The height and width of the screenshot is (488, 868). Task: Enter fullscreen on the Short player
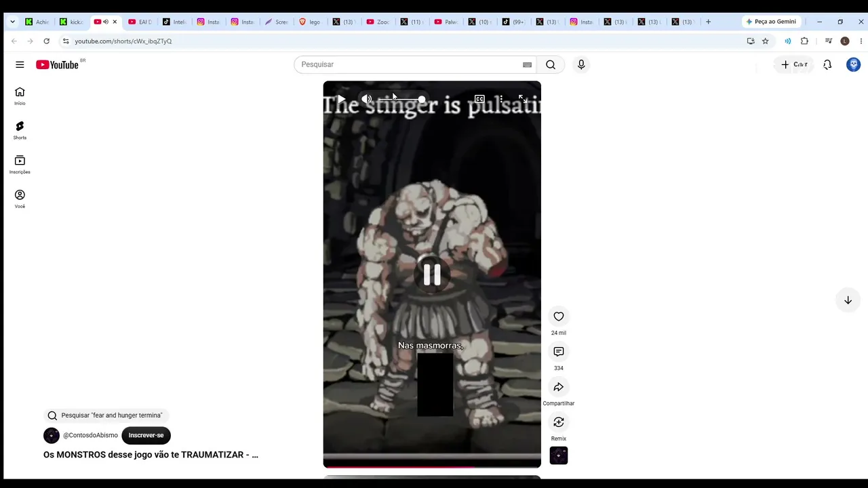click(x=523, y=99)
